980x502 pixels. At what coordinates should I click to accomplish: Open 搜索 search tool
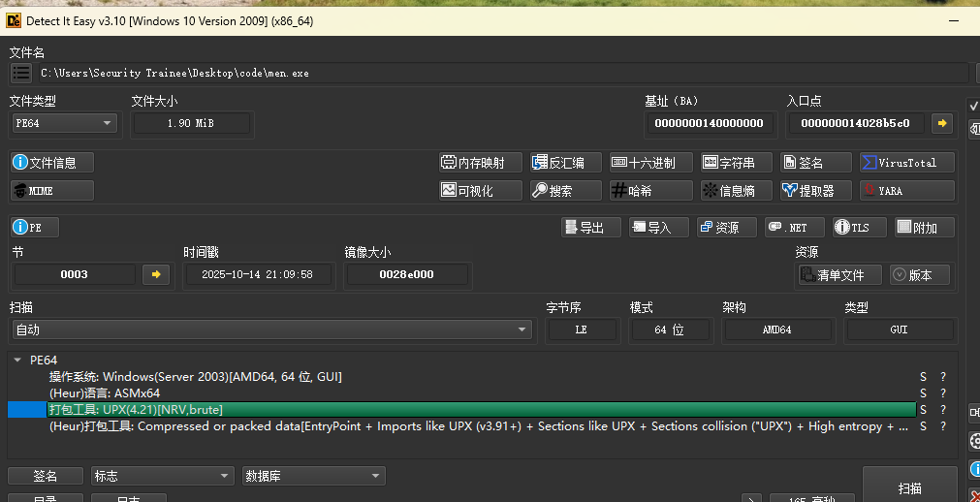[x=566, y=191]
